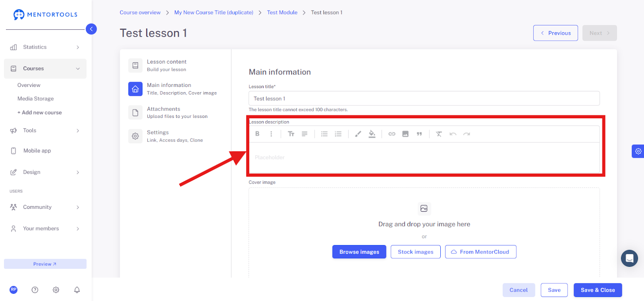644x301 pixels.
Task: Open more formatting options (vertical dots)
Action: point(271,134)
